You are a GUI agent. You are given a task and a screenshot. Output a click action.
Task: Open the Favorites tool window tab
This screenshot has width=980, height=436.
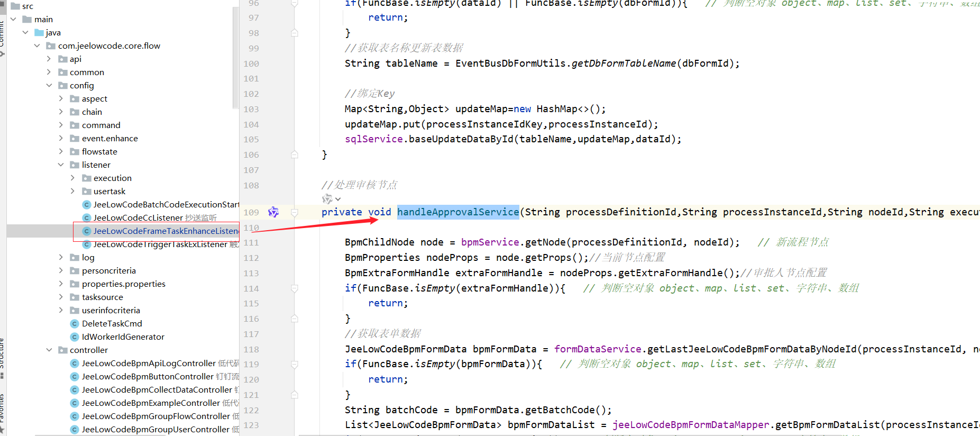coord(2,407)
